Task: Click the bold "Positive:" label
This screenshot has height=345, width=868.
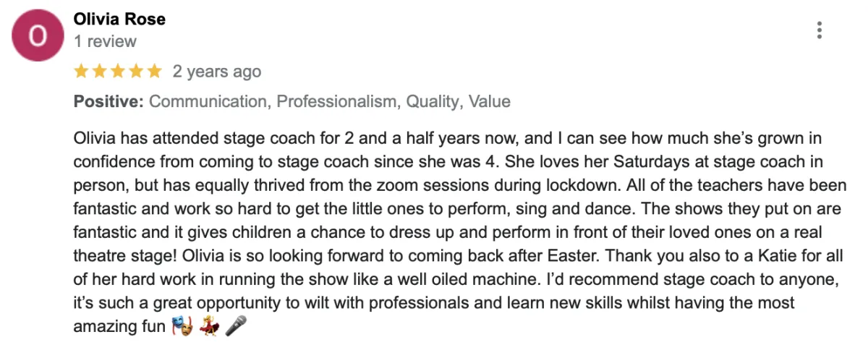Action: point(109,102)
